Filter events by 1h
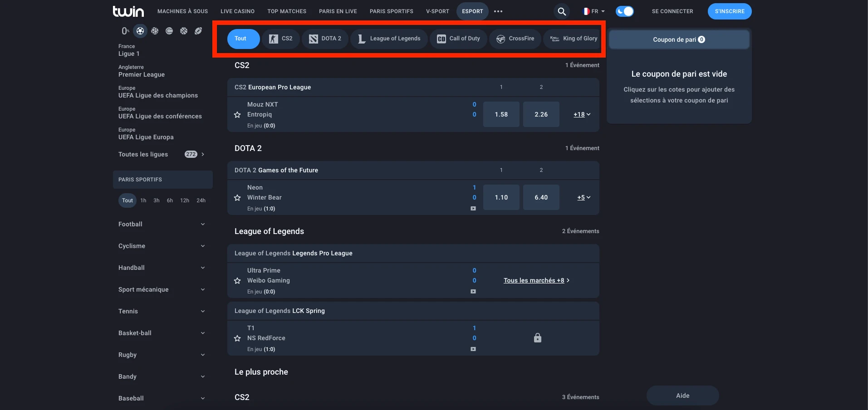868x410 pixels. coord(143,200)
